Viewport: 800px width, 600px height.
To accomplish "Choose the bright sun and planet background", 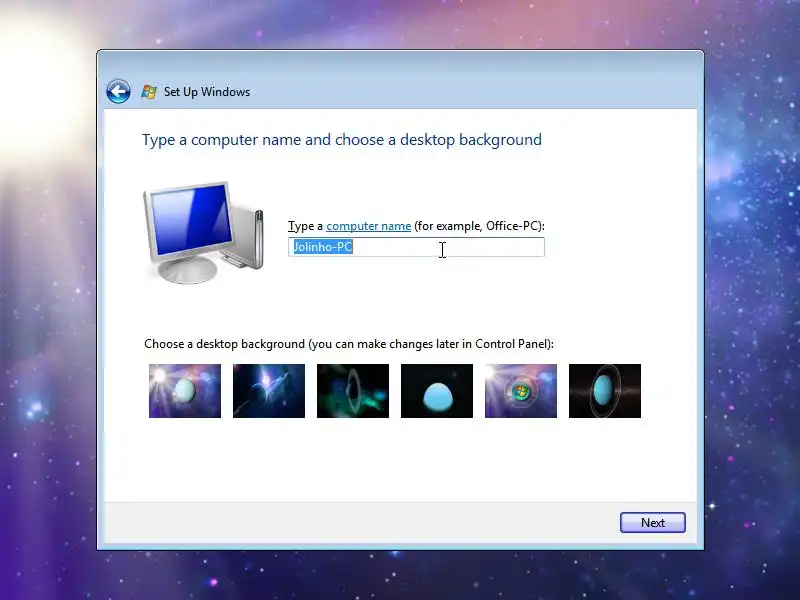I will click(x=185, y=391).
